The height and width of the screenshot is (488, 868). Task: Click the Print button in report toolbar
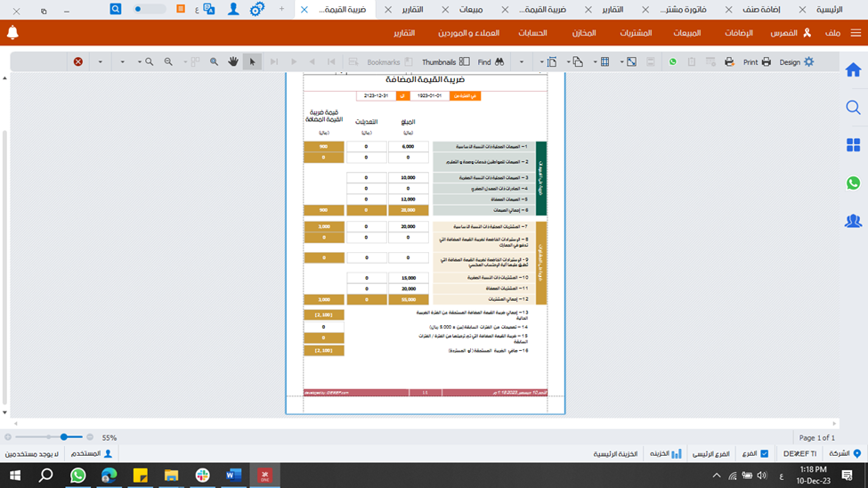(x=757, y=62)
